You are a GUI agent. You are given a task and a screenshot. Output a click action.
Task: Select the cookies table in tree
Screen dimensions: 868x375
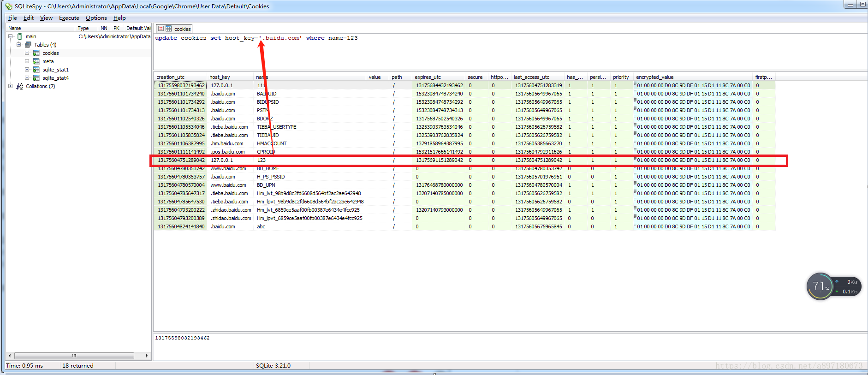tap(51, 53)
